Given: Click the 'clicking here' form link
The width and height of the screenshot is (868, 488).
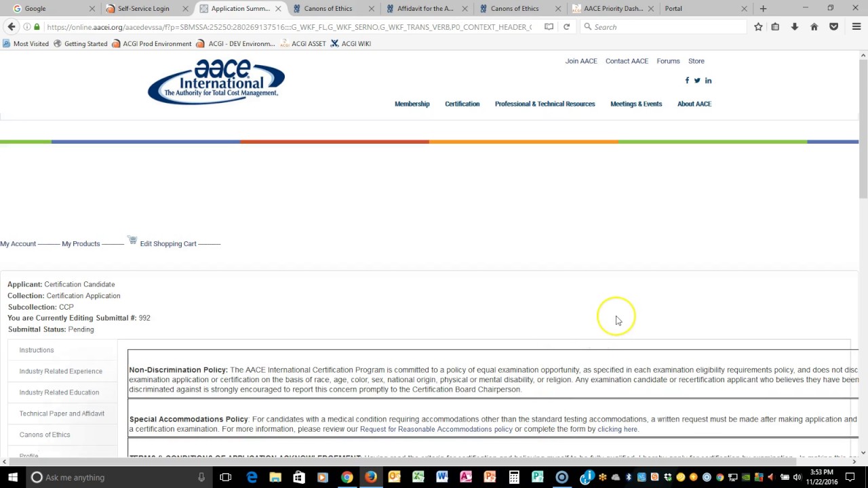Looking at the screenshot, I should pos(617,429).
